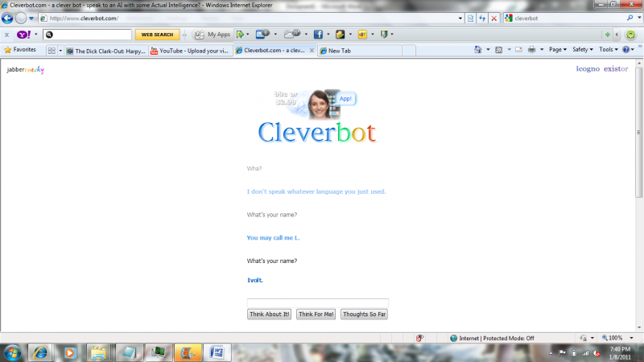Expand the Mail icon dropdown arrow
The width and height of the screenshot is (644, 362).
[x=275, y=35]
